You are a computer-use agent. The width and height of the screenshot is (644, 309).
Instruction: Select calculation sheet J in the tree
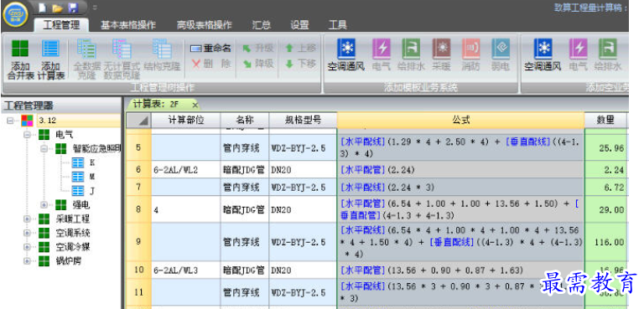92,190
